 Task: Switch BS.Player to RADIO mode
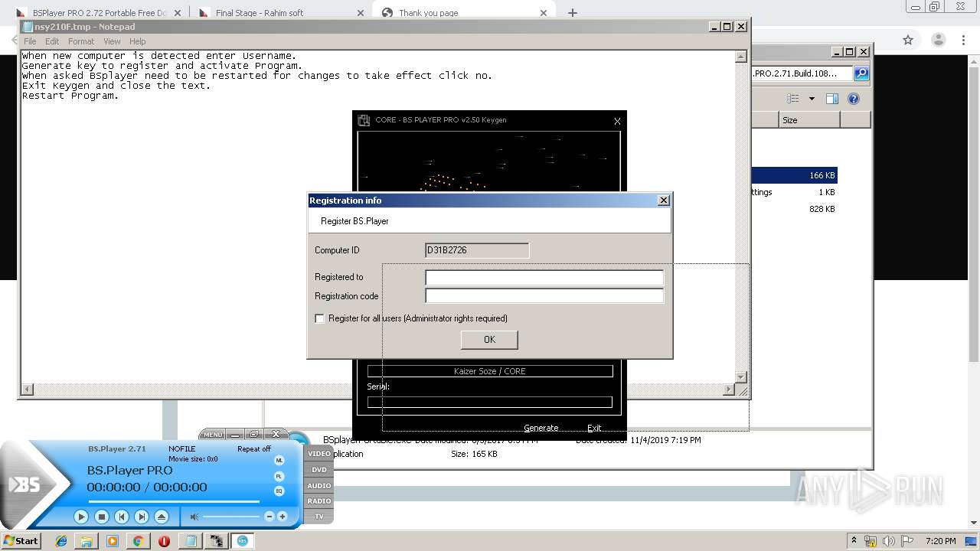(x=319, y=501)
